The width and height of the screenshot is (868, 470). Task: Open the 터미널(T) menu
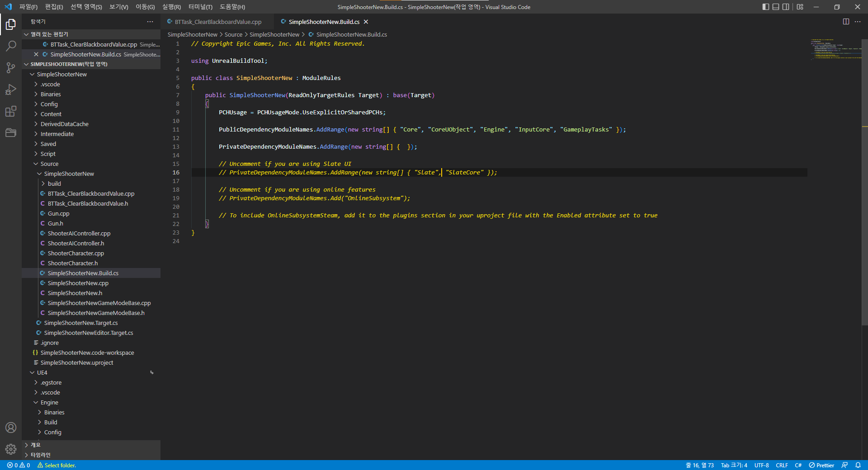pyautogui.click(x=200, y=7)
